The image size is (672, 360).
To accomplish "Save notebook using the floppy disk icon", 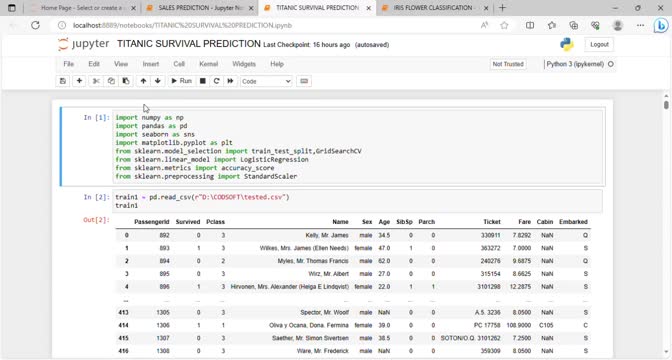I will click(63, 81).
